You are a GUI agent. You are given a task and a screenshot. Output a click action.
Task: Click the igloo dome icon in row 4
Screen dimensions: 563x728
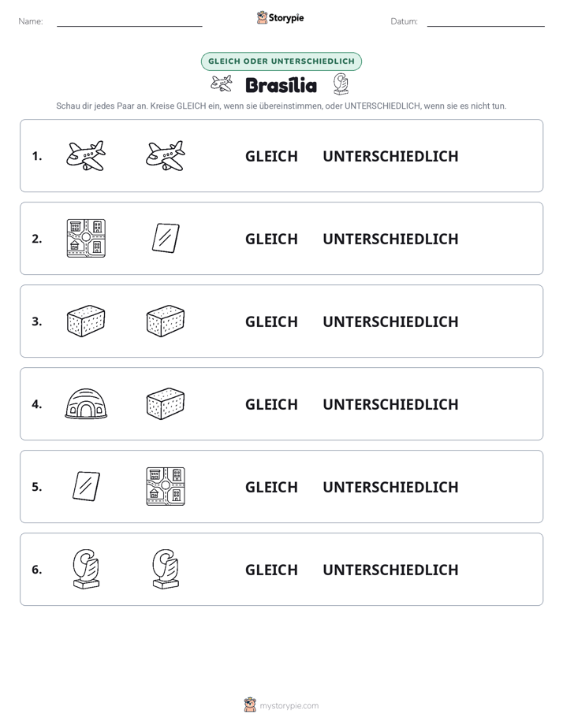86,404
